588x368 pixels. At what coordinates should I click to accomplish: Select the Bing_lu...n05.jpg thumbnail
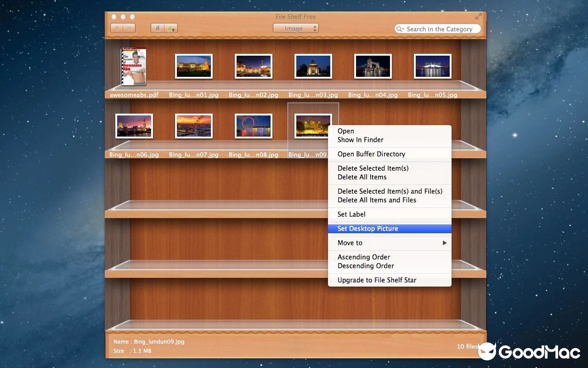click(433, 66)
